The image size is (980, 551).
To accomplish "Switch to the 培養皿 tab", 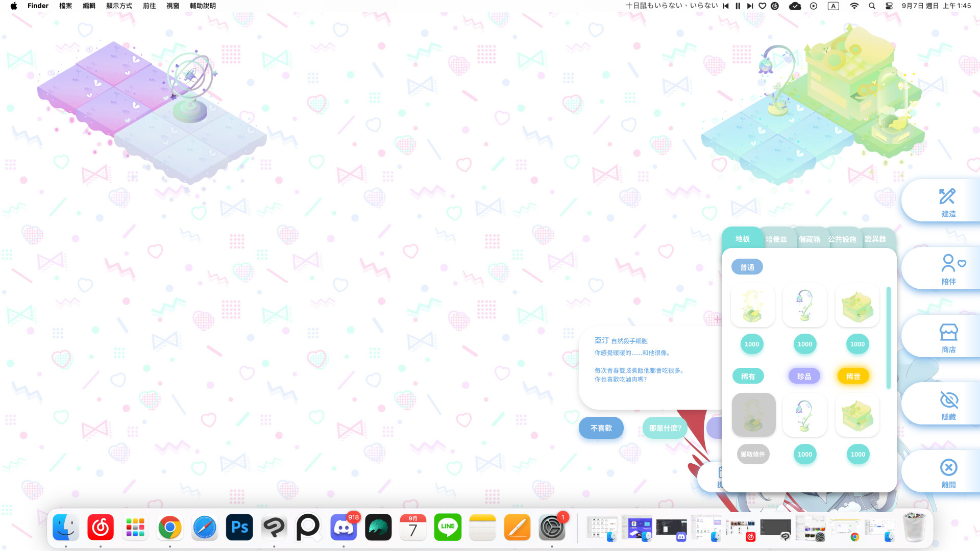I will [x=776, y=239].
